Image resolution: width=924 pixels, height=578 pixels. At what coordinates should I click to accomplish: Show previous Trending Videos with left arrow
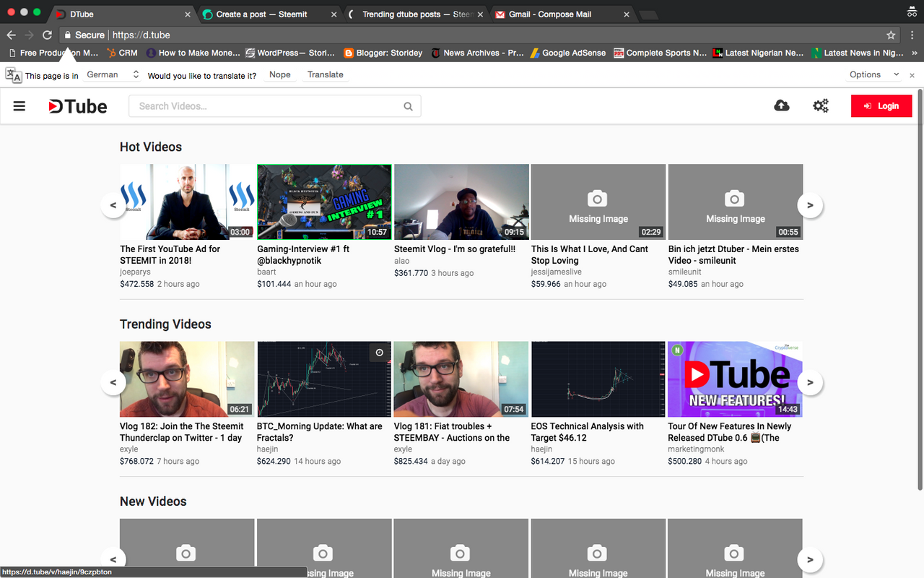[113, 382]
